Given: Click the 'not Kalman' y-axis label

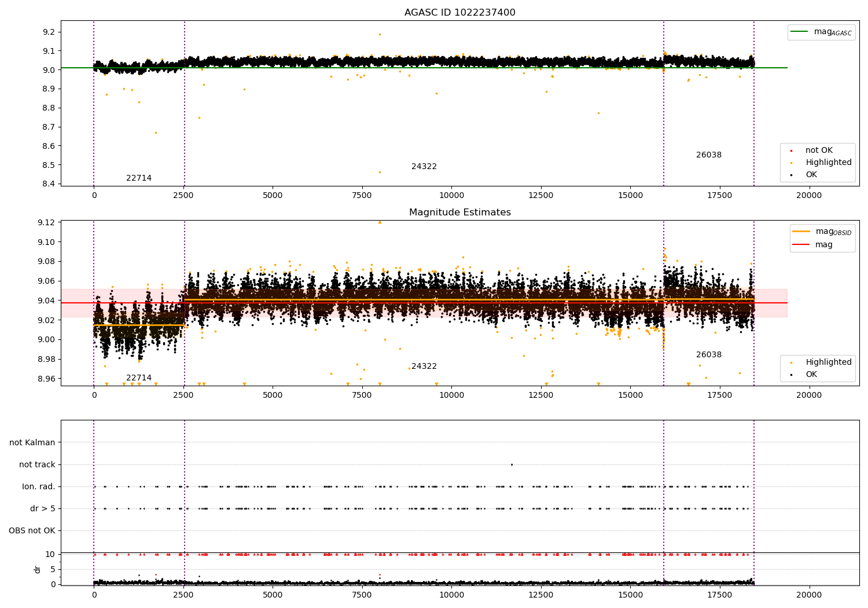Looking at the screenshot, I should click(x=32, y=443).
